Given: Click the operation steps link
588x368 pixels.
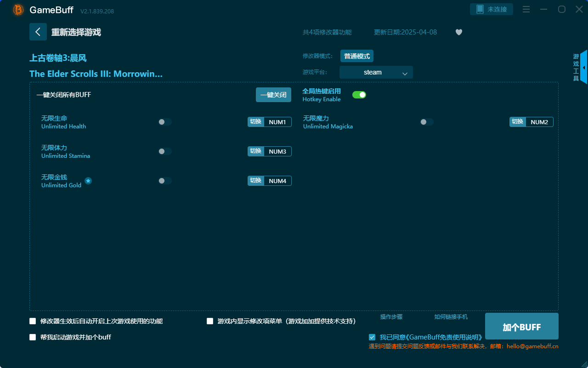Looking at the screenshot, I should [x=391, y=317].
